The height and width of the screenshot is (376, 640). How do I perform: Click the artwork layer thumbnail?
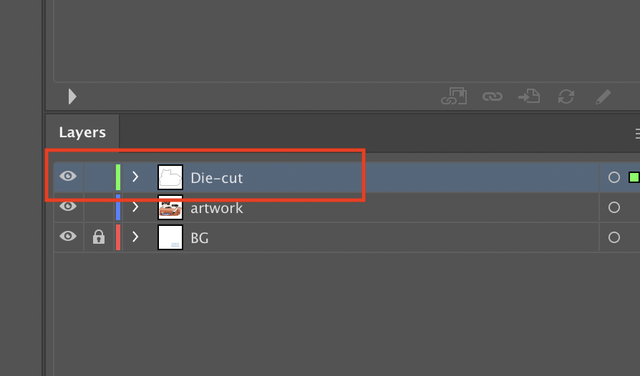click(x=170, y=207)
